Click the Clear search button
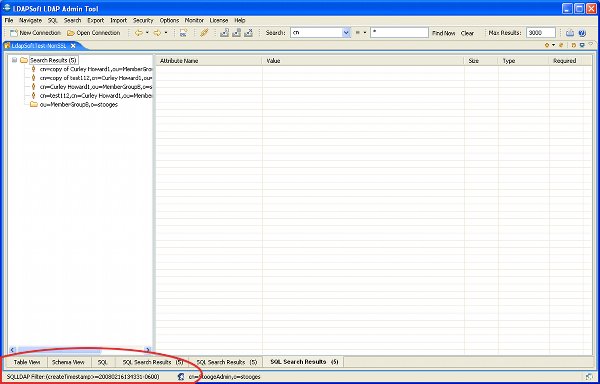Image resolution: width=600 pixels, height=384 pixels. point(467,33)
